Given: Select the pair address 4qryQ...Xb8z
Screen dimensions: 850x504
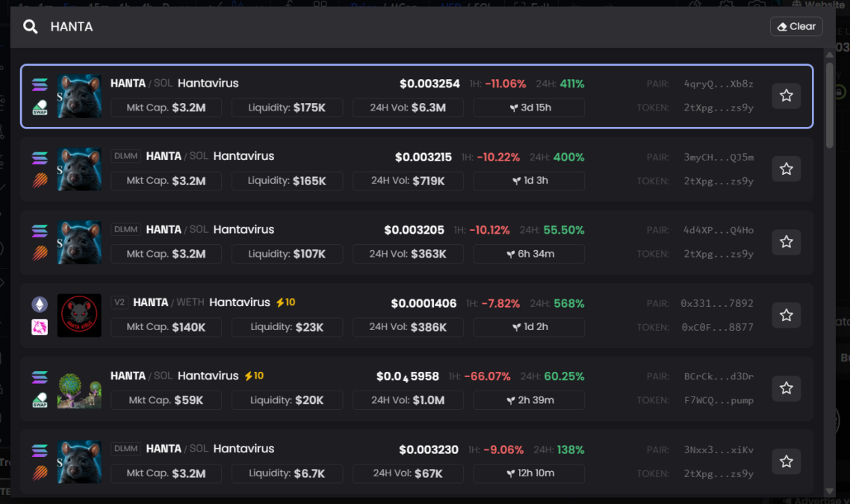Looking at the screenshot, I should click(719, 84).
